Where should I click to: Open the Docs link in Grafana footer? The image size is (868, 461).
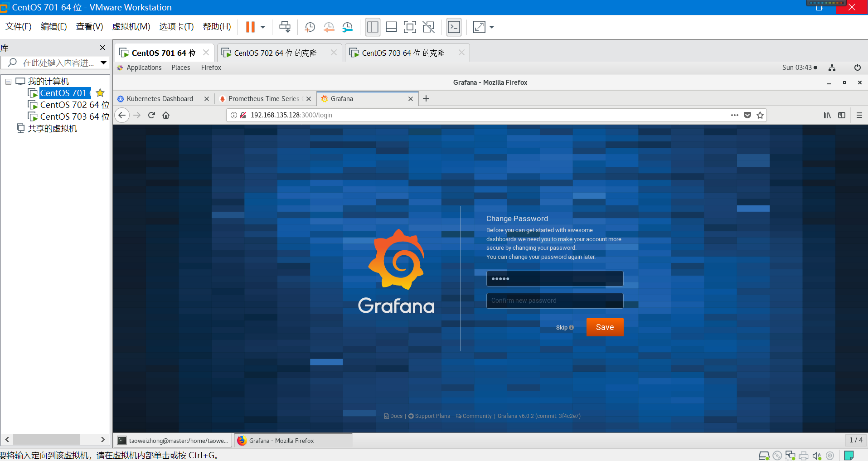click(393, 416)
